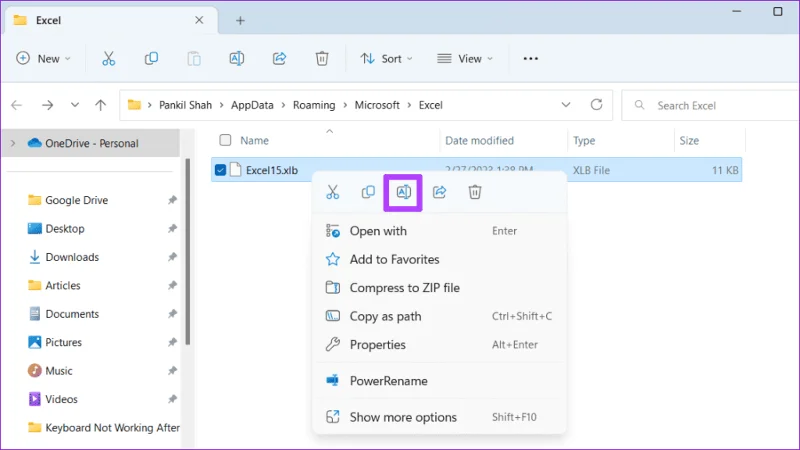Expand the address bar history dropdown
Viewport: 800px width, 450px height.
[566, 105]
